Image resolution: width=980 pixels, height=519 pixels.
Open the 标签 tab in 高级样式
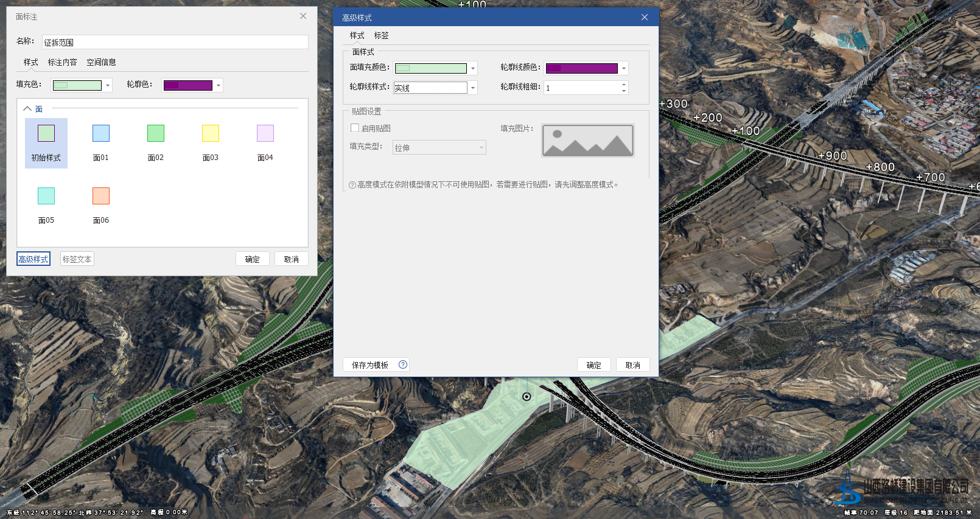pyautogui.click(x=381, y=35)
